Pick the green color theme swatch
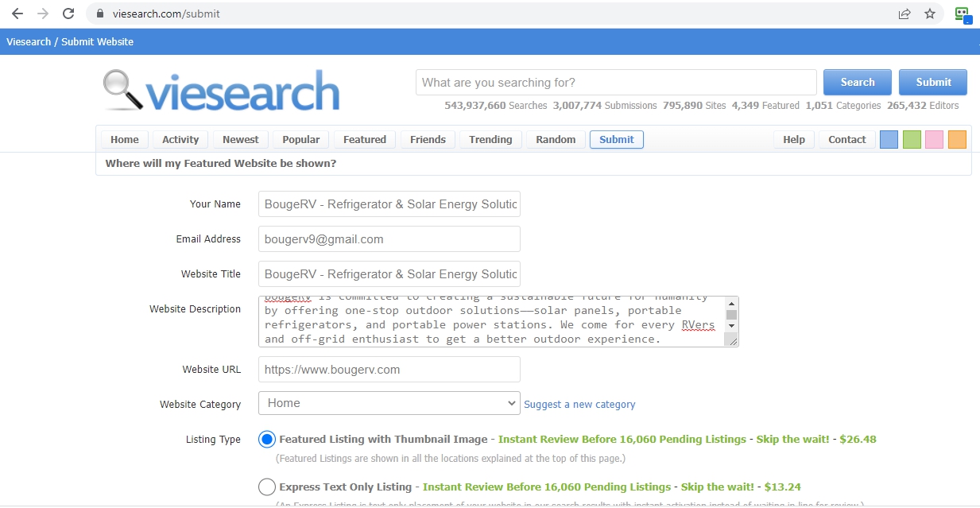Image resolution: width=980 pixels, height=508 pixels. [912, 139]
